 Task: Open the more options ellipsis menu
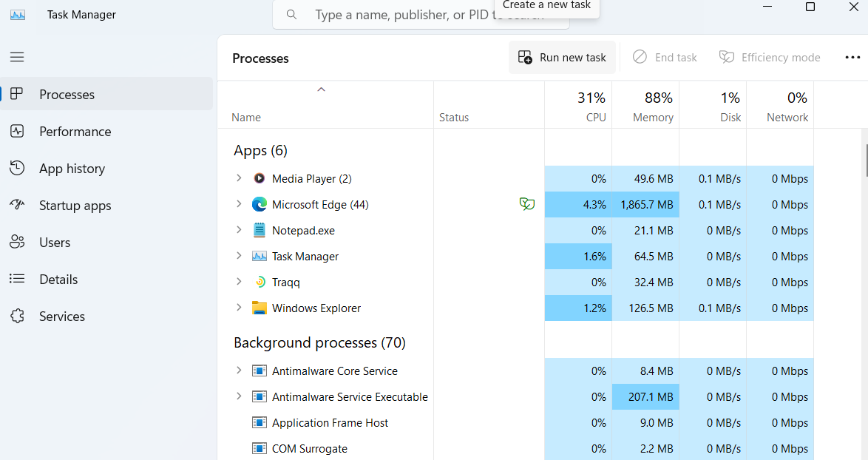pos(852,58)
